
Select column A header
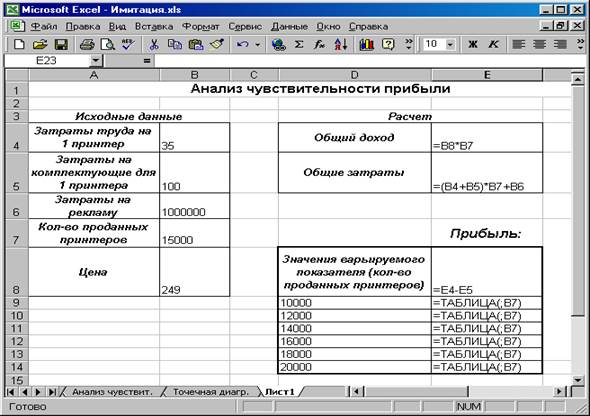94,75
